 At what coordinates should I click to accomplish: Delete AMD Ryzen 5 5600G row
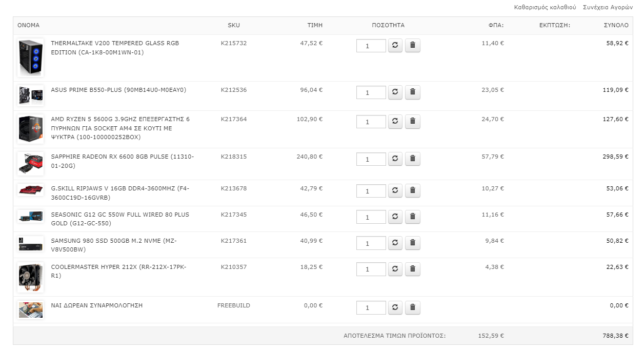pos(413,122)
